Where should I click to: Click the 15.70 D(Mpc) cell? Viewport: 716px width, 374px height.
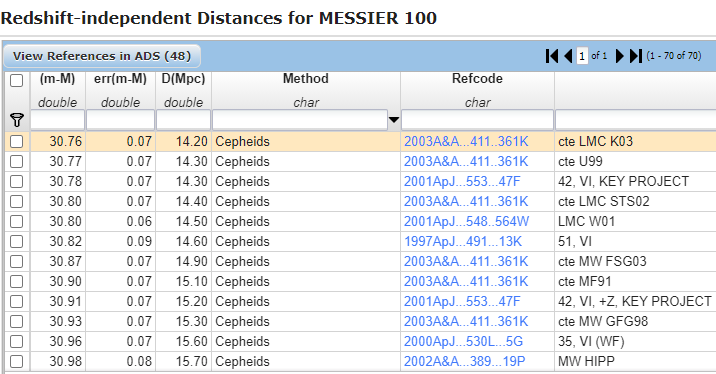183,362
